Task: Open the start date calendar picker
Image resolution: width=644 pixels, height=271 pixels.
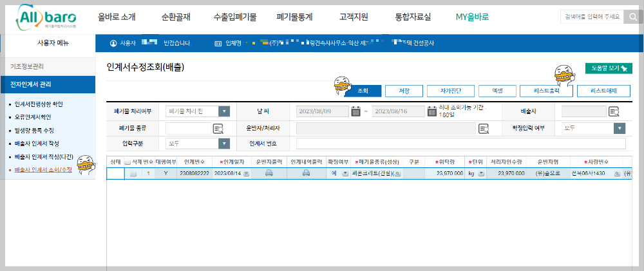Action: (355, 111)
